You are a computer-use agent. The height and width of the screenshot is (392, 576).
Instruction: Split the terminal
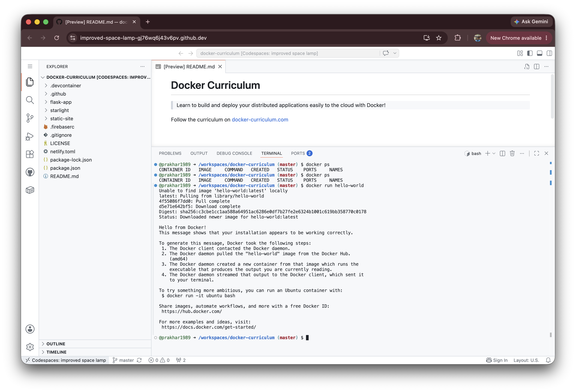click(x=502, y=153)
